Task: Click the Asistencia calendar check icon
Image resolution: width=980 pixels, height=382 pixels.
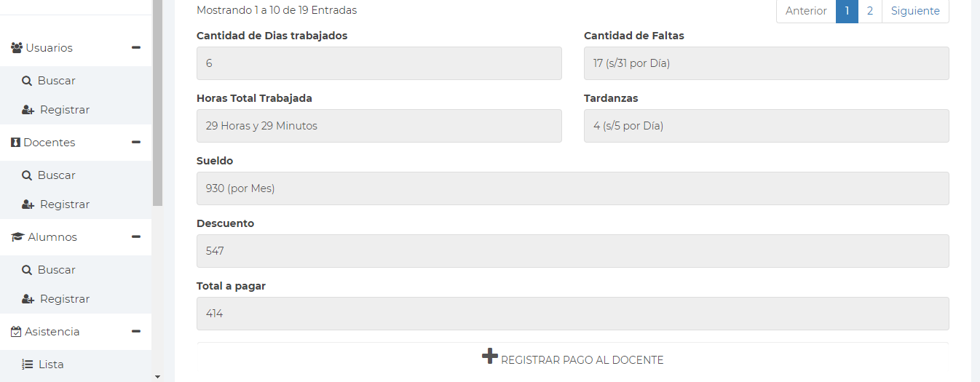Action: pos(16,332)
